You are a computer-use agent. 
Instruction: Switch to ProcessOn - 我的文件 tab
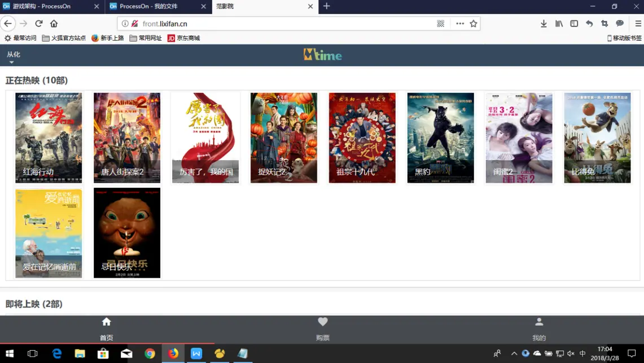158,6
